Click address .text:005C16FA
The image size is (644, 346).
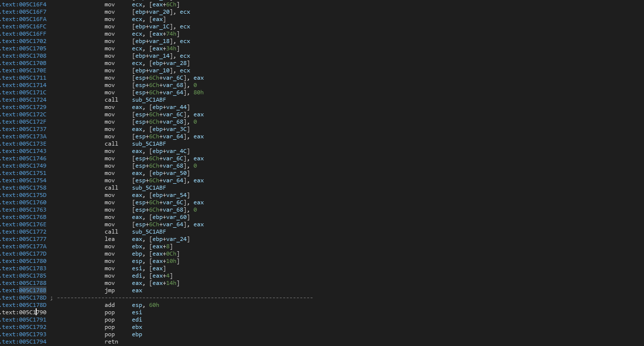[23, 19]
